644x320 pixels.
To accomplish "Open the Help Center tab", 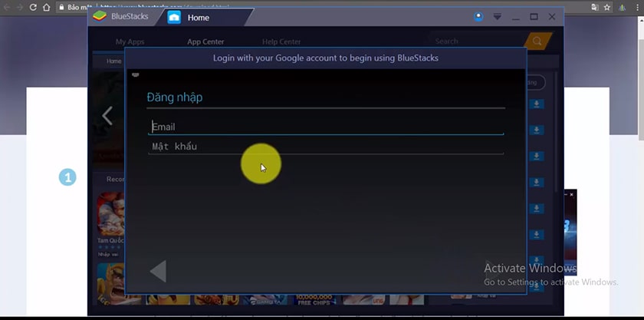I will pos(281,41).
